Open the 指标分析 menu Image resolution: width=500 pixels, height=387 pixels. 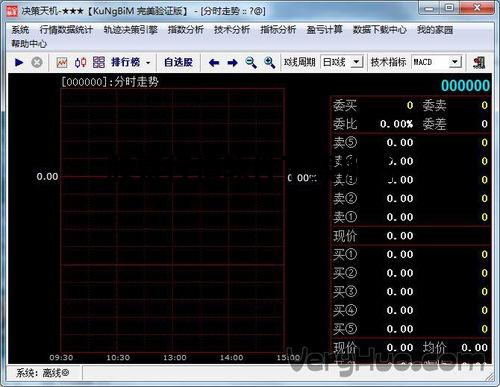278,30
